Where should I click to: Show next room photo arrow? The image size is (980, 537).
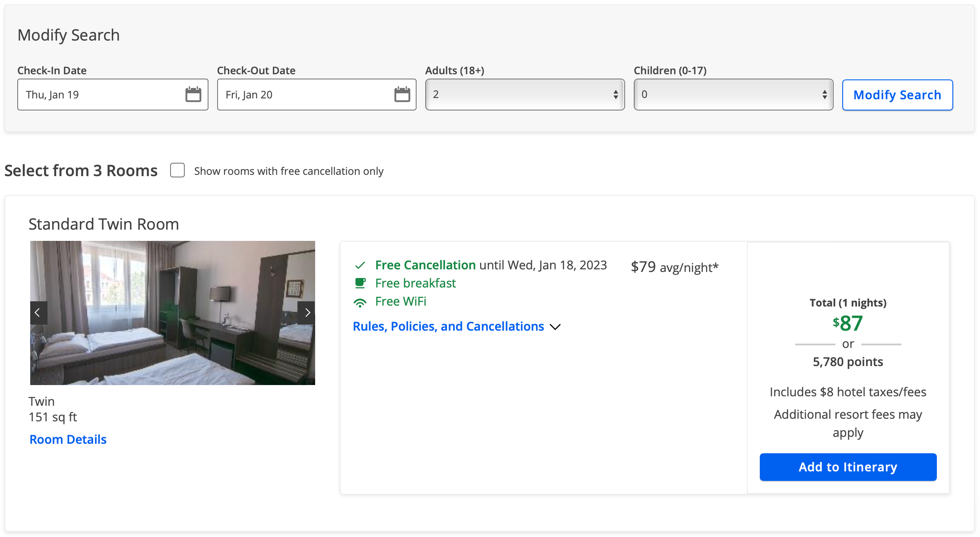pos(307,313)
